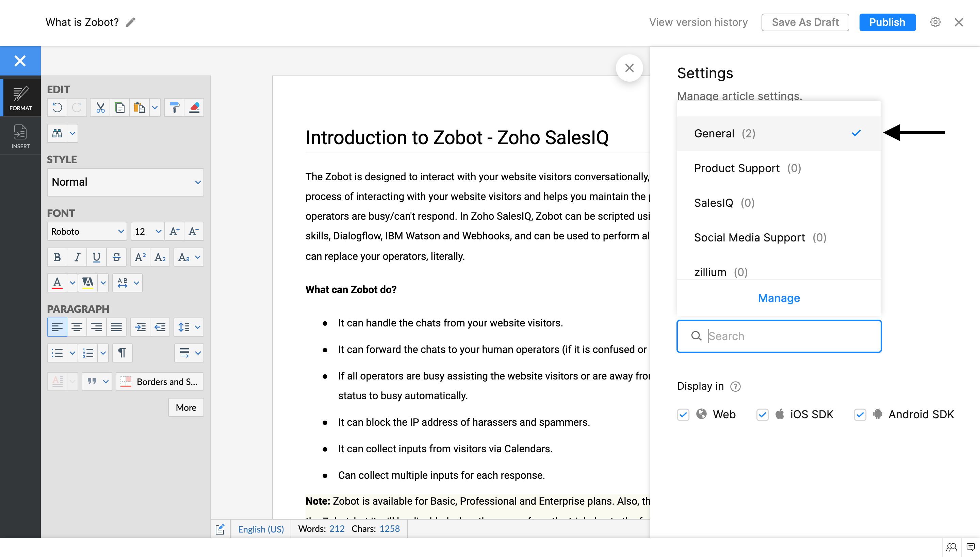
Task: Uncheck the Web display checkbox
Action: tap(683, 415)
